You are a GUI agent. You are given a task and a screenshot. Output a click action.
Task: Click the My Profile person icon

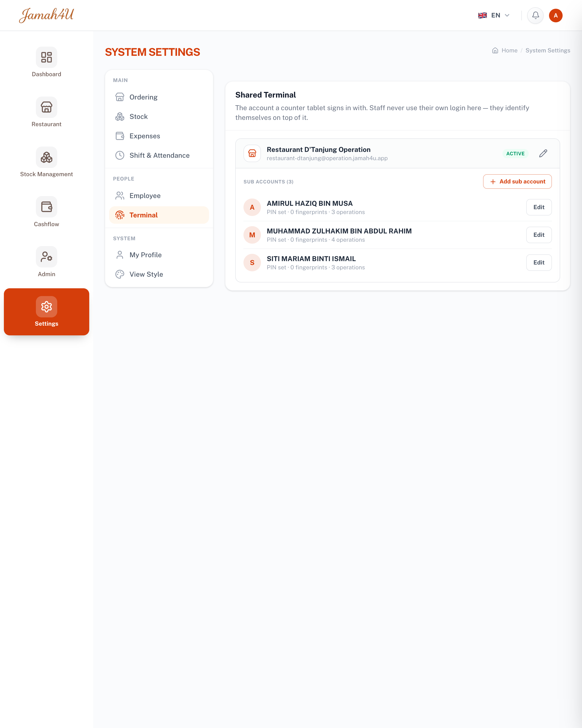pos(120,255)
